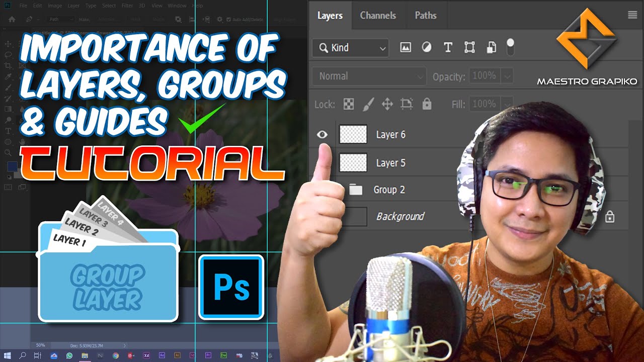This screenshot has height=362, width=644.
Task: Open the options bar gear settings
Action: click(x=219, y=20)
